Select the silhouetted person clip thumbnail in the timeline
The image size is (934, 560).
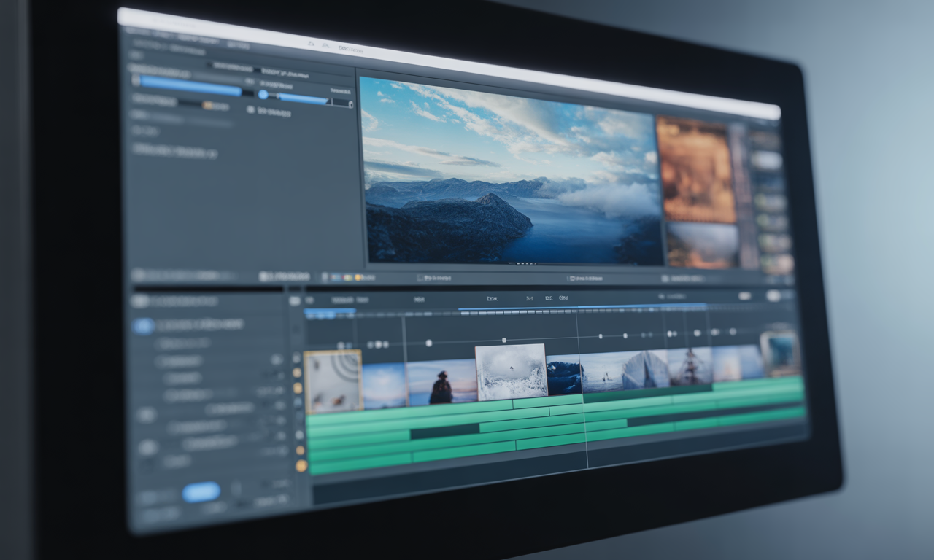click(x=441, y=382)
